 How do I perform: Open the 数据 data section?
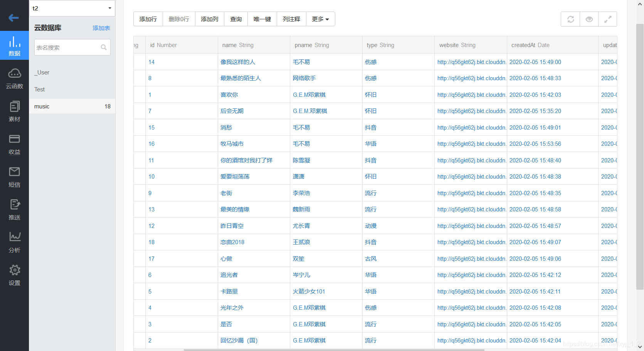(x=14, y=46)
